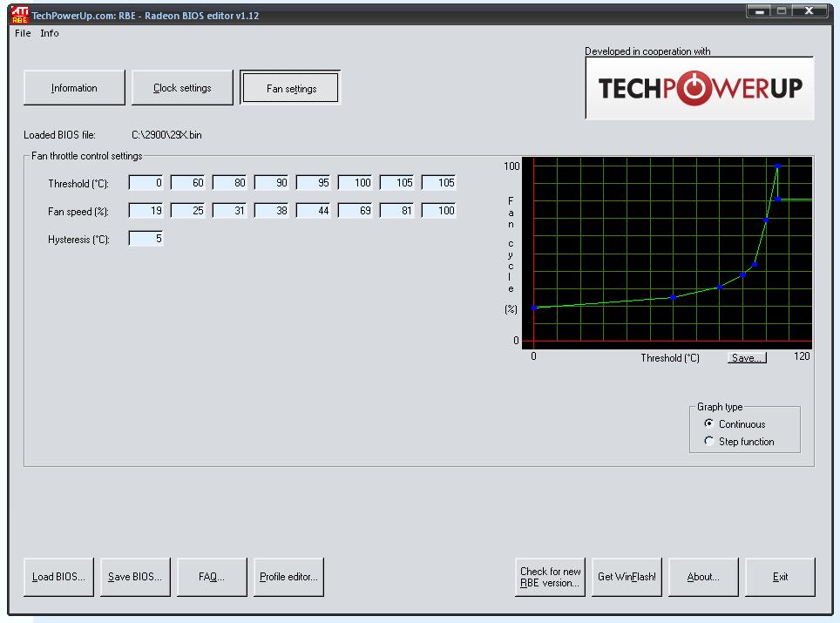Edit the threshold field showing 0
This screenshot has height=623, width=840.
146,183
